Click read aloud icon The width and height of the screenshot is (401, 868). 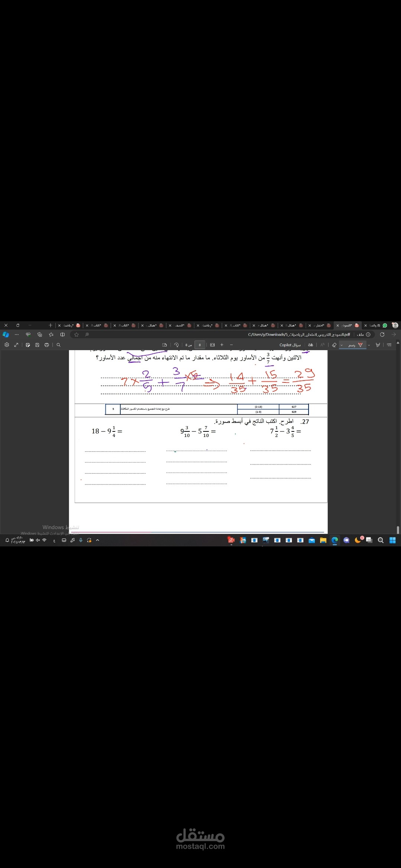[322, 345]
